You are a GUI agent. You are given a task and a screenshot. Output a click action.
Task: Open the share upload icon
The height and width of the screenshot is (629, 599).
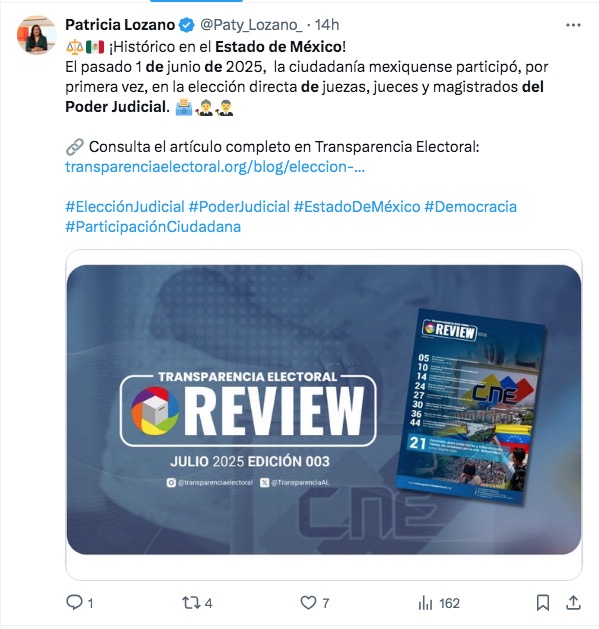(573, 603)
